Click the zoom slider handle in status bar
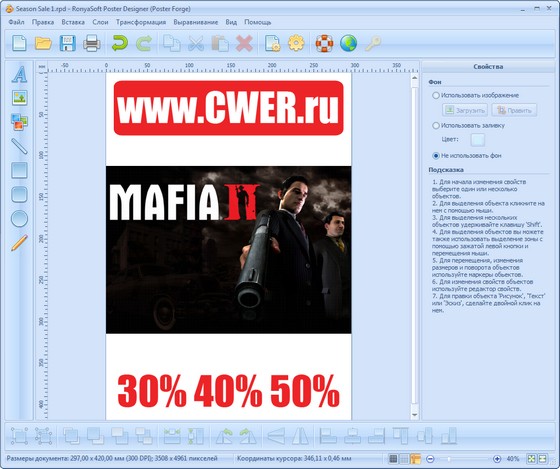The width and height of the screenshot is (560, 469). [x=449, y=459]
